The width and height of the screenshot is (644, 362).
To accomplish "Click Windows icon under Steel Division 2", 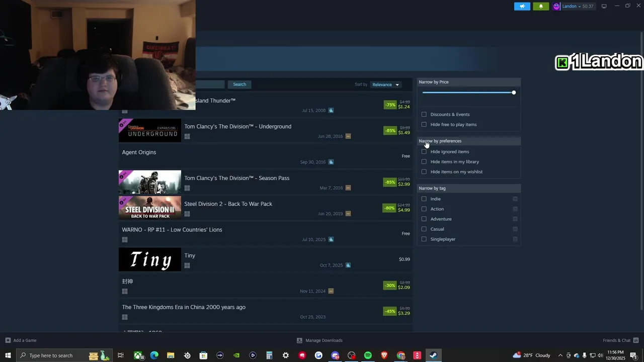I will click(187, 214).
